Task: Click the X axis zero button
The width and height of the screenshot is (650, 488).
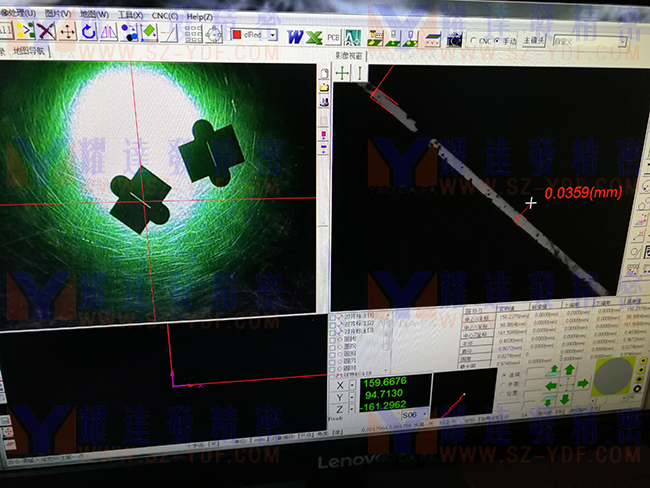Action: tap(340, 385)
